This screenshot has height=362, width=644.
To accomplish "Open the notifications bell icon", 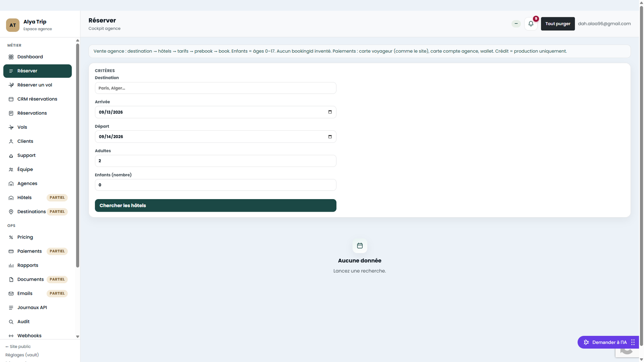I will click(x=530, y=24).
